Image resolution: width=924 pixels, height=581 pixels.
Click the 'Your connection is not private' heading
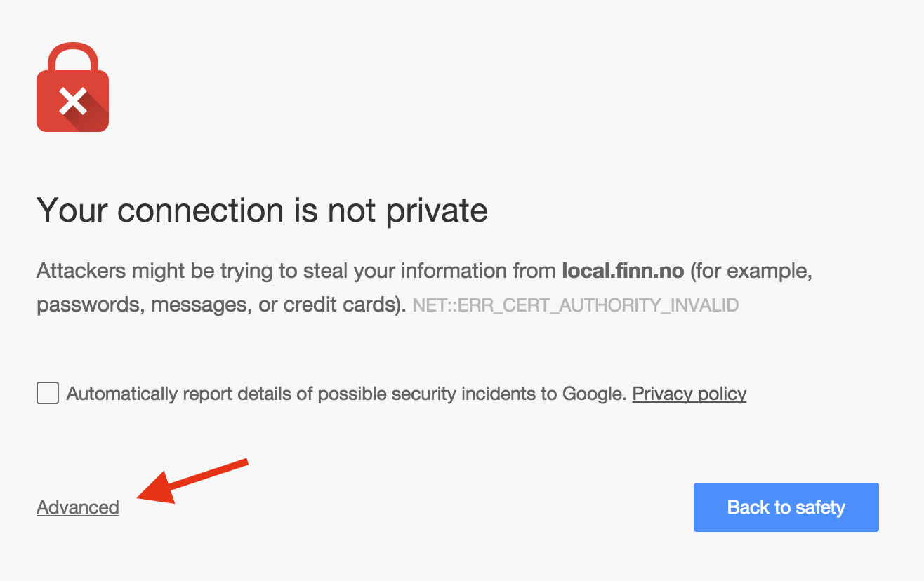[x=262, y=210]
